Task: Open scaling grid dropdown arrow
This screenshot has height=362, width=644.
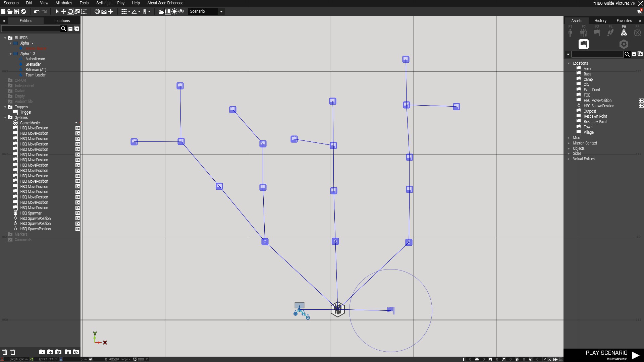Action: pos(149,12)
